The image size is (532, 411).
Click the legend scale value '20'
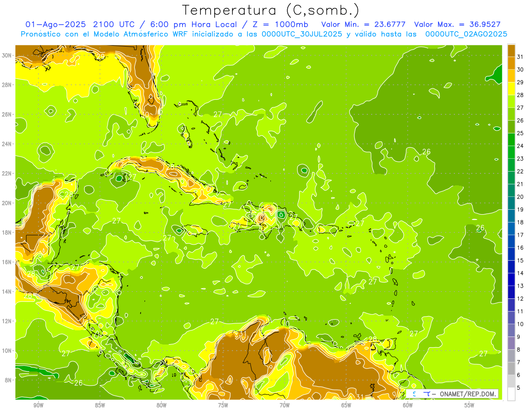point(521,196)
